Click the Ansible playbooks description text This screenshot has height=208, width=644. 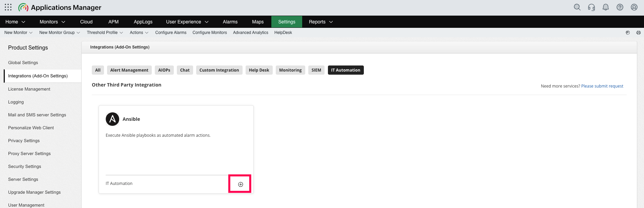158,135
